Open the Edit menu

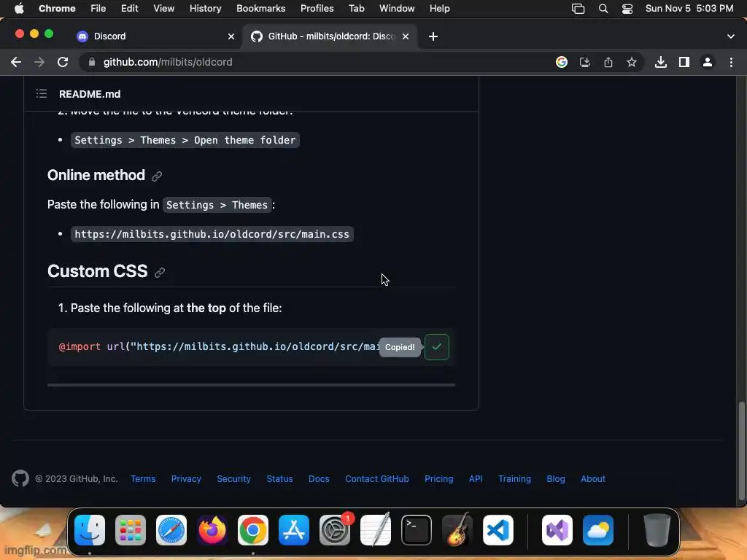(x=130, y=8)
